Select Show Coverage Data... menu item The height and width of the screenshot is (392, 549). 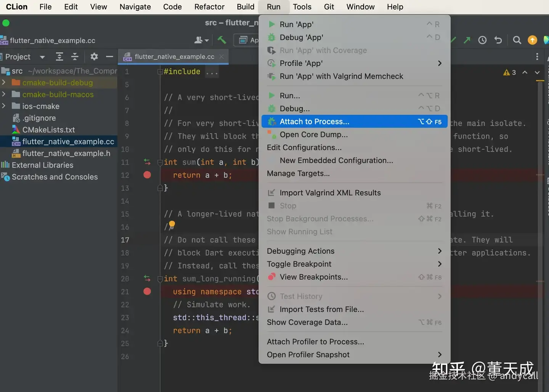coord(355,322)
